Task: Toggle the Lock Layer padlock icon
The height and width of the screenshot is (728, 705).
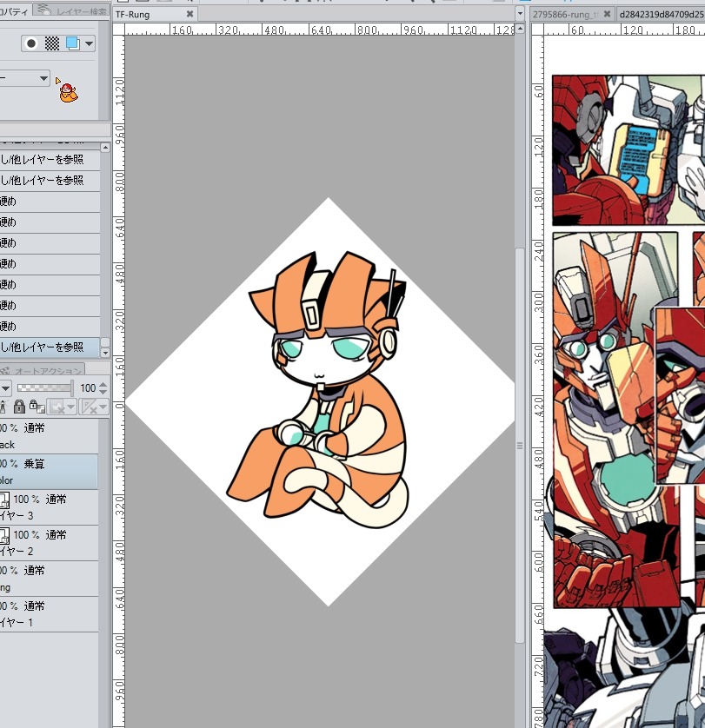Action: click(x=19, y=407)
